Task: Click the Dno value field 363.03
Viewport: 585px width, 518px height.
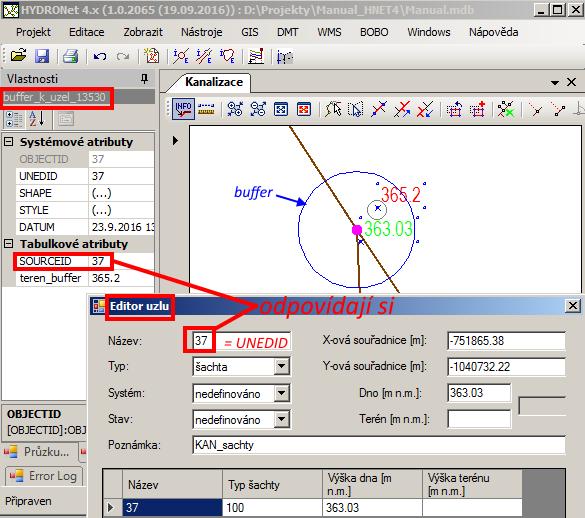Action: tap(479, 393)
